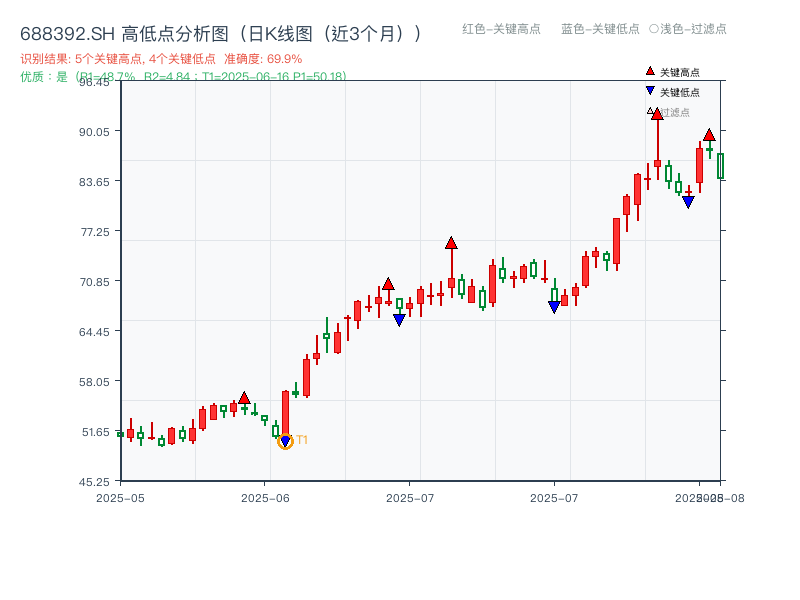This screenshot has height=600, width=800.
Task: Click the blue triangle below the rightmost peak
Action: pyautogui.click(x=688, y=200)
